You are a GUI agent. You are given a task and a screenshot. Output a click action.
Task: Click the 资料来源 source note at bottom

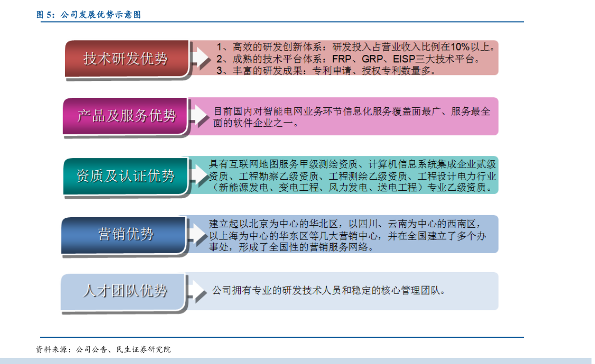pos(103,350)
